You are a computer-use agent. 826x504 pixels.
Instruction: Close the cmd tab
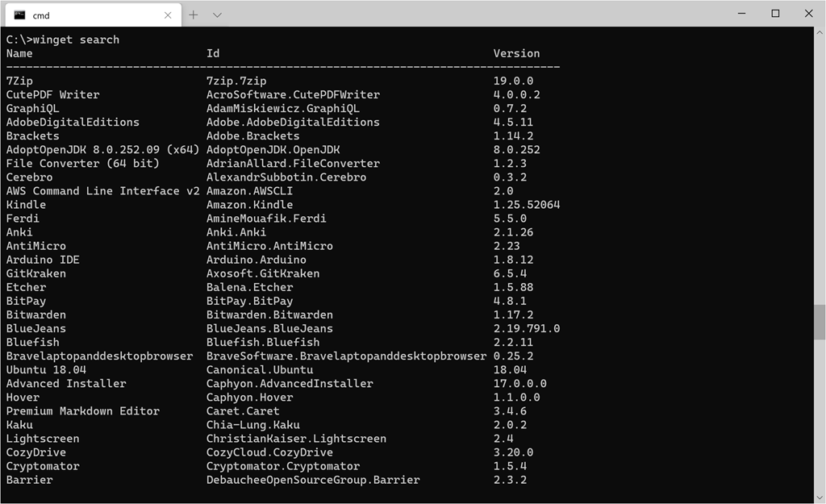coord(168,15)
